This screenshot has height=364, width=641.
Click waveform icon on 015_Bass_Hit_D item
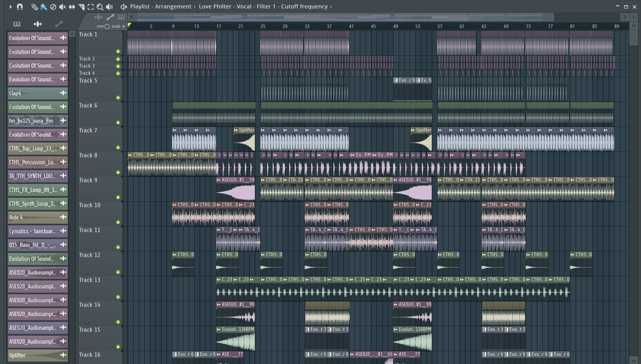63,245
